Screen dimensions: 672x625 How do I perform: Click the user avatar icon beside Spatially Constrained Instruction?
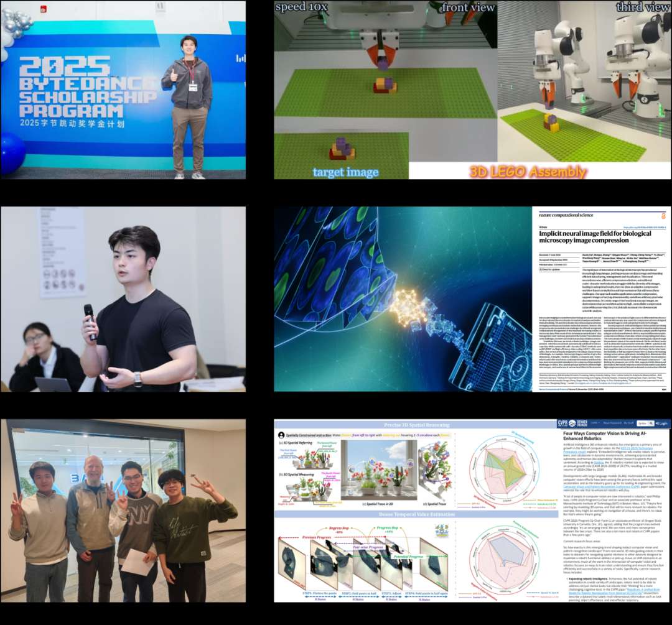click(281, 435)
